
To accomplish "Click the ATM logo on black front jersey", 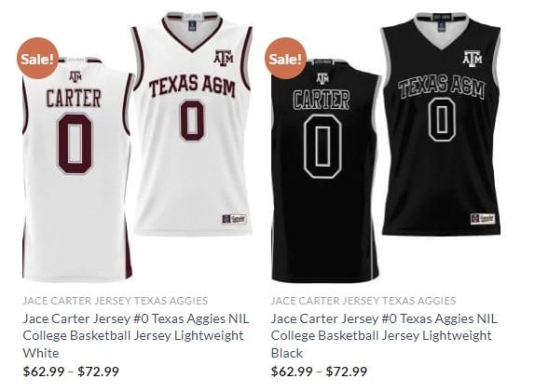I will coord(473,58).
